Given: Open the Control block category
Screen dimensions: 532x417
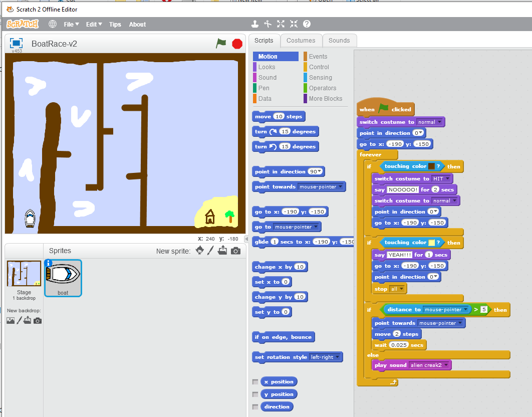Looking at the screenshot, I should 319,67.
